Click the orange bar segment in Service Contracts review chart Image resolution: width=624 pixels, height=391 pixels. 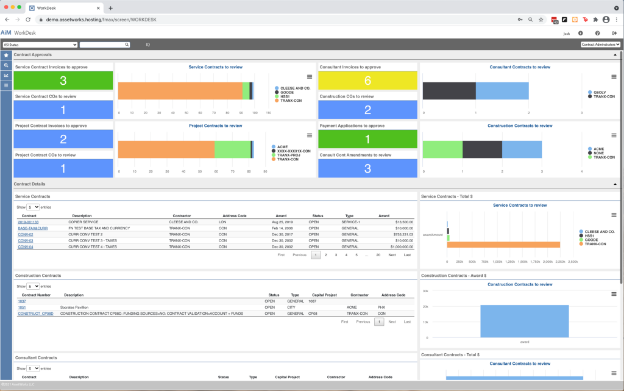tap(180, 91)
